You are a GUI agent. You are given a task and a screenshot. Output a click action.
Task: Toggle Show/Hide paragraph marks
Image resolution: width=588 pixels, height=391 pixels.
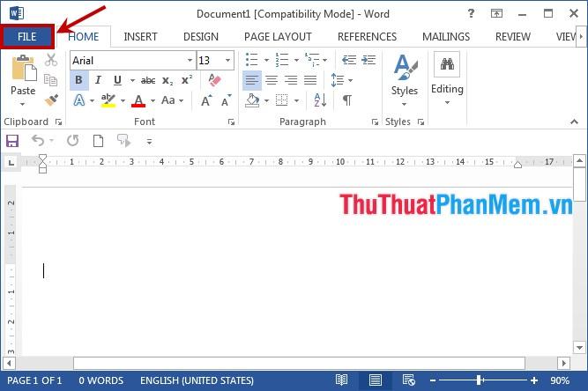(347, 100)
